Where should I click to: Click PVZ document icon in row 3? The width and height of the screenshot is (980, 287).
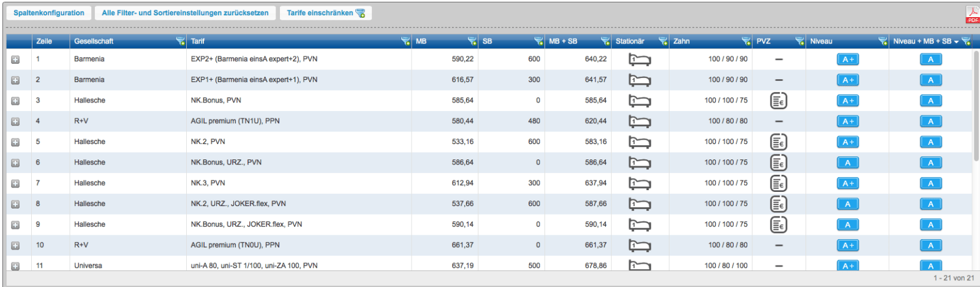point(778,101)
